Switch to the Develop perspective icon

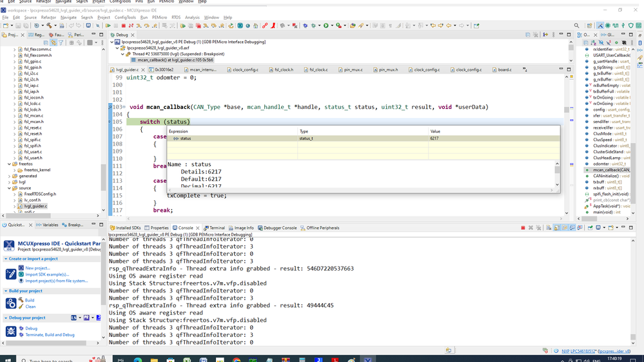pos(600,26)
